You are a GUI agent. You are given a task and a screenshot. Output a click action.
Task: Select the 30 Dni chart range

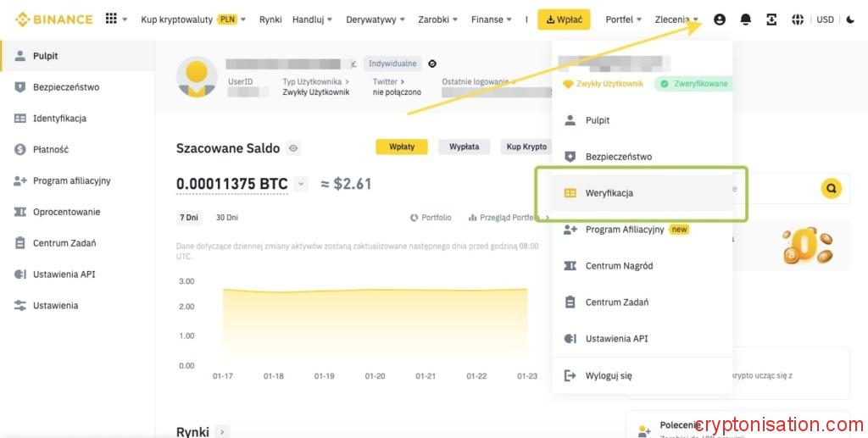point(227,218)
